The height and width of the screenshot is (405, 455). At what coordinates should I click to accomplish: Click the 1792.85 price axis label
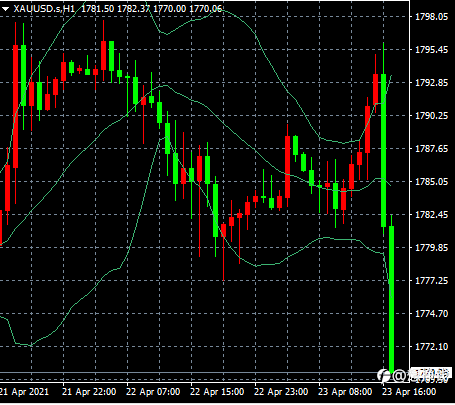point(431,83)
